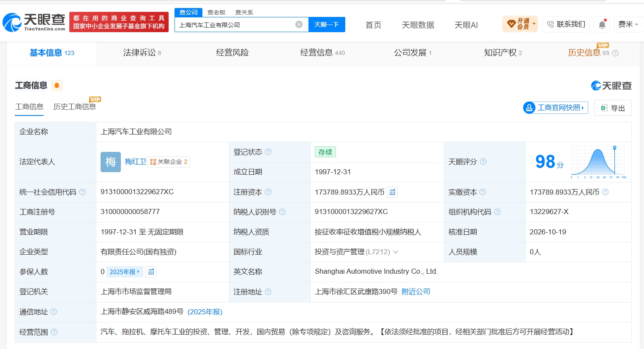644x349 pixels.
Task: Click the 天眼评分 score distribution chart
Action: (598, 162)
